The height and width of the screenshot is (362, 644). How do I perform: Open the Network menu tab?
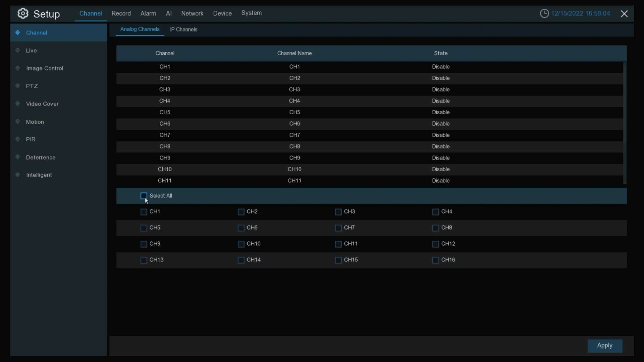point(192,13)
